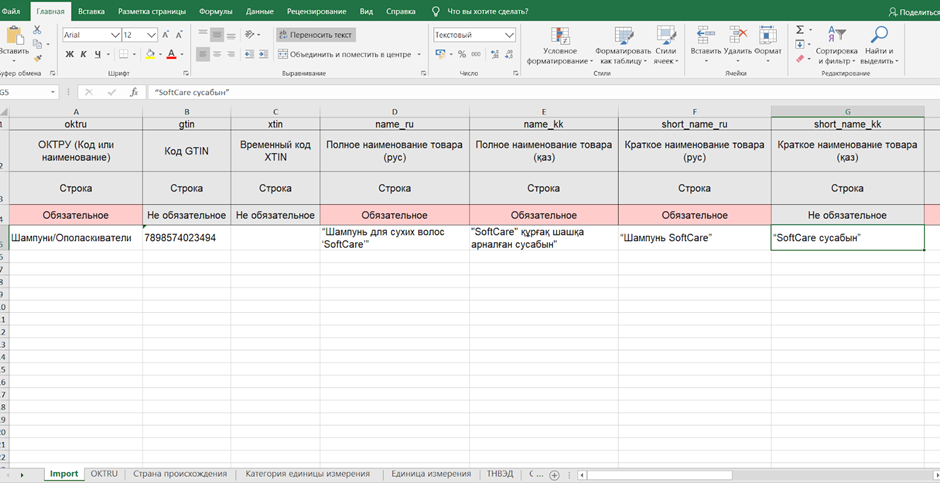This screenshot has width=940, height=483.
Task: Click the Cut scissors icon
Action: pyautogui.click(x=37, y=29)
